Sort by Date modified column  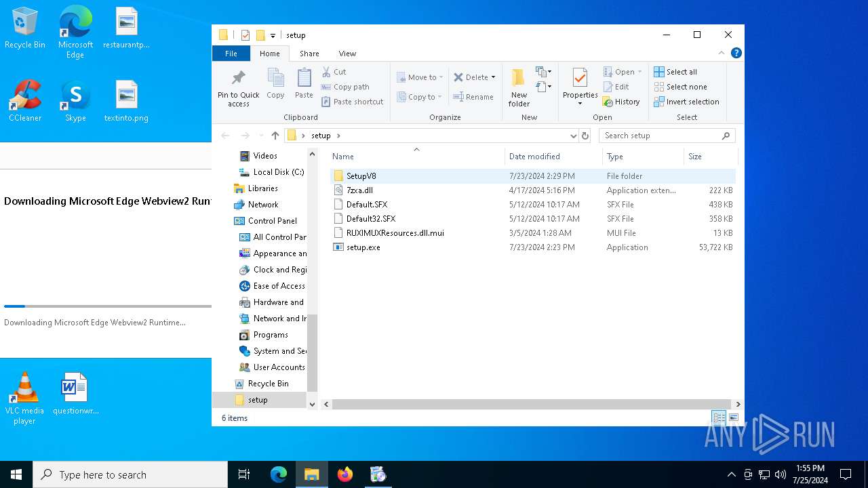553,157
